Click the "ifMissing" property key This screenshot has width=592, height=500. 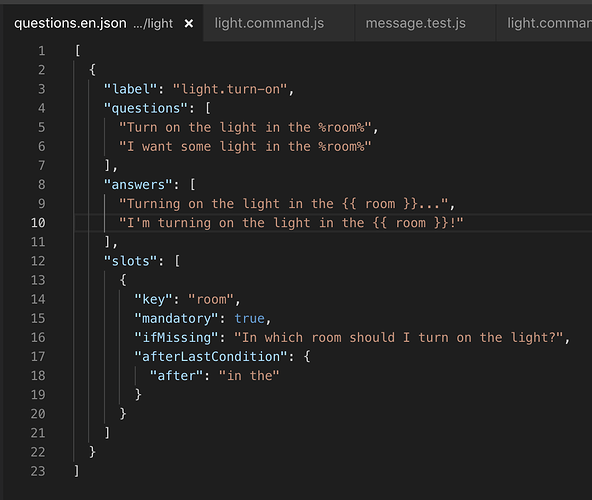176,337
